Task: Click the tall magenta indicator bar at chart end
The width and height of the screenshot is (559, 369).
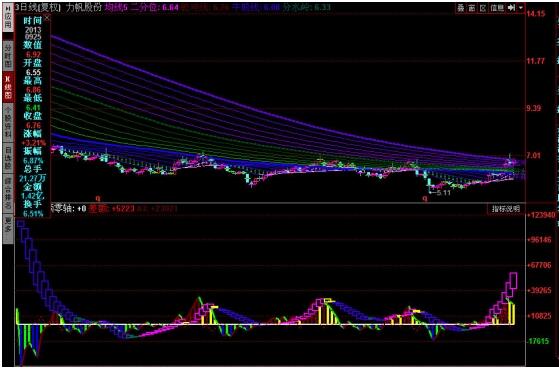Action: (513, 280)
